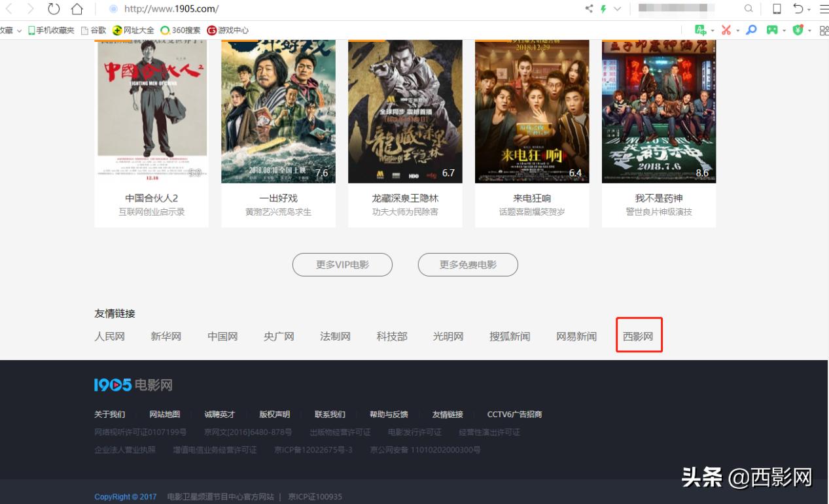This screenshot has height=504, width=829.
Task: Click the blue key password icon
Action: (x=752, y=30)
